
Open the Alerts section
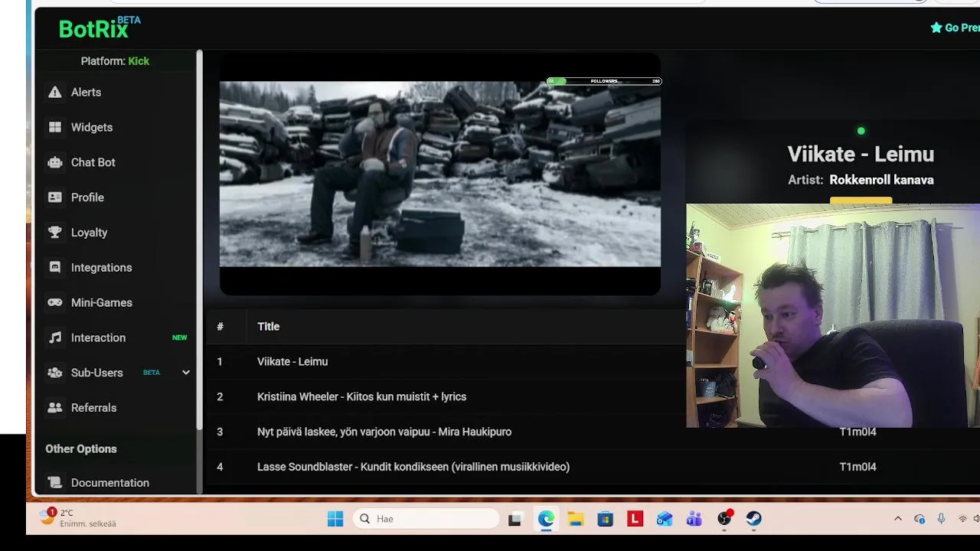pos(86,92)
